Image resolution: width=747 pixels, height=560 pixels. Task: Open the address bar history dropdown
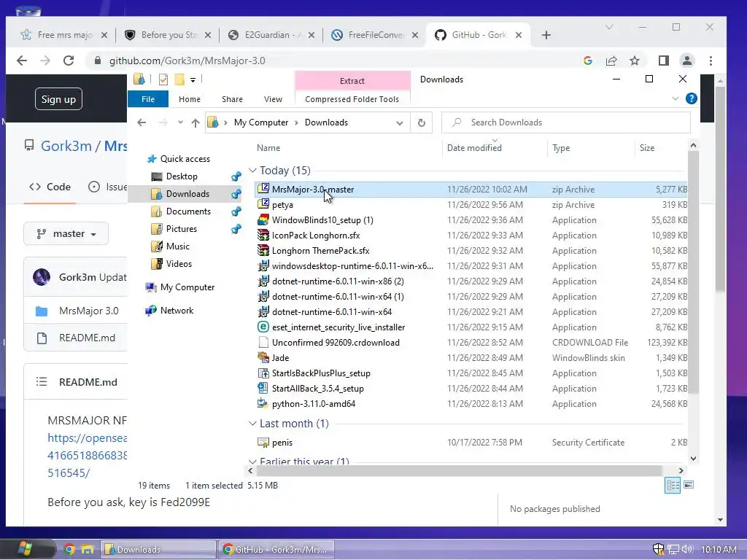coord(399,122)
